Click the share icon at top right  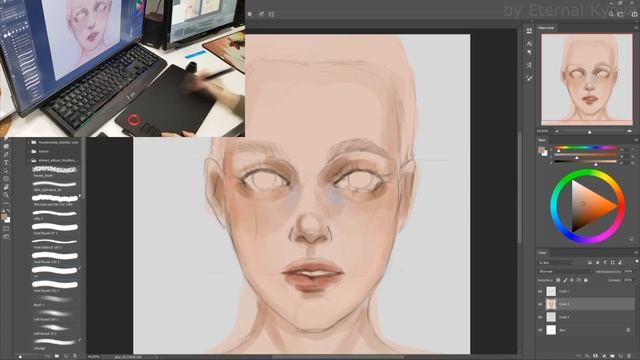[635, 14]
